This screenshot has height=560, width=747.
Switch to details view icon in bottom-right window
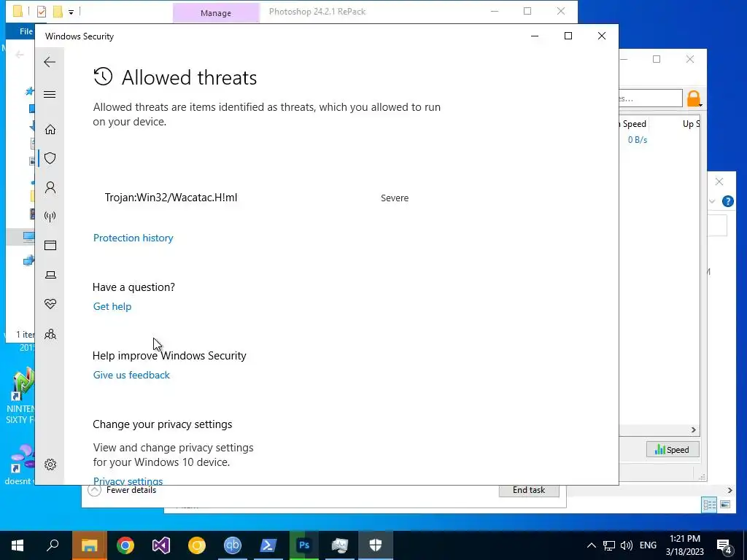tap(709, 505)
